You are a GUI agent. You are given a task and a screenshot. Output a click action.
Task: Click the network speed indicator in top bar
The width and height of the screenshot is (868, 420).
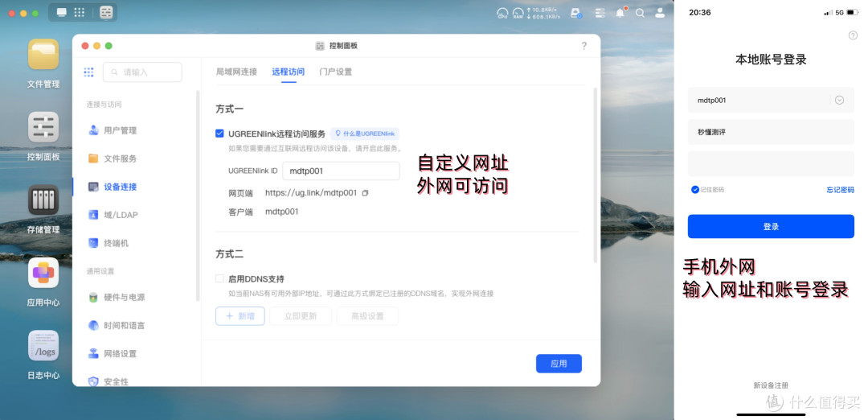(x=543, y=13)
